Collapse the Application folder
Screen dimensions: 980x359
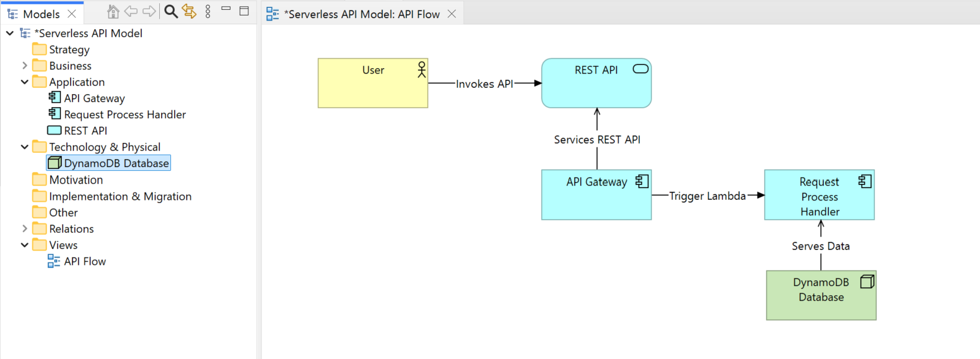coord(25,82)
